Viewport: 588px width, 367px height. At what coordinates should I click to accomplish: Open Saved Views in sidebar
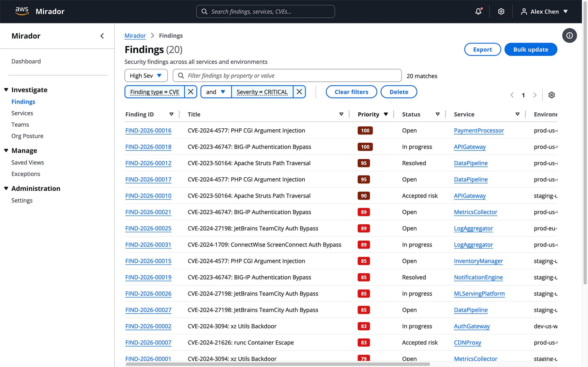coord(28,163)
